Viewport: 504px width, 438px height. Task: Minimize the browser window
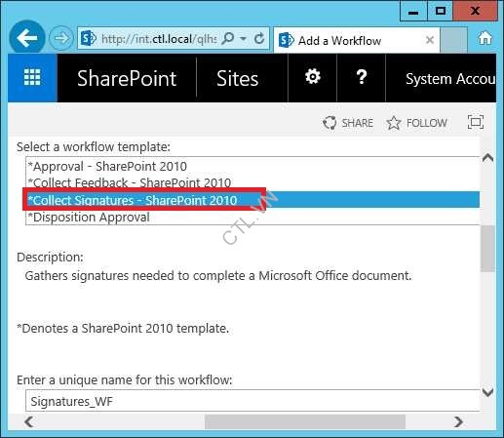[413, 12]
